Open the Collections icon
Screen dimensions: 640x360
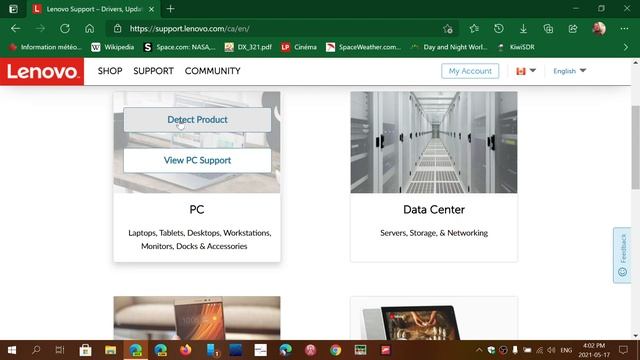(x=548, y=29)
